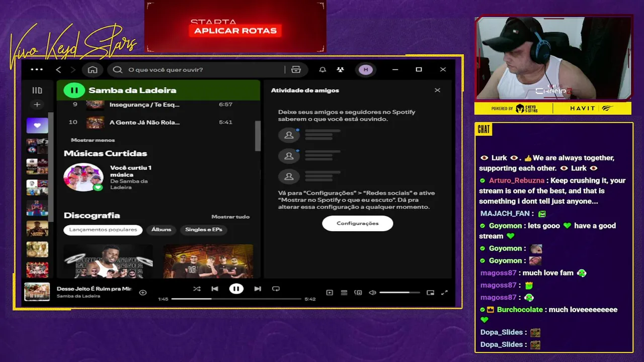
Task: Add current song to Liked Songs
Action: pos(143,293)
